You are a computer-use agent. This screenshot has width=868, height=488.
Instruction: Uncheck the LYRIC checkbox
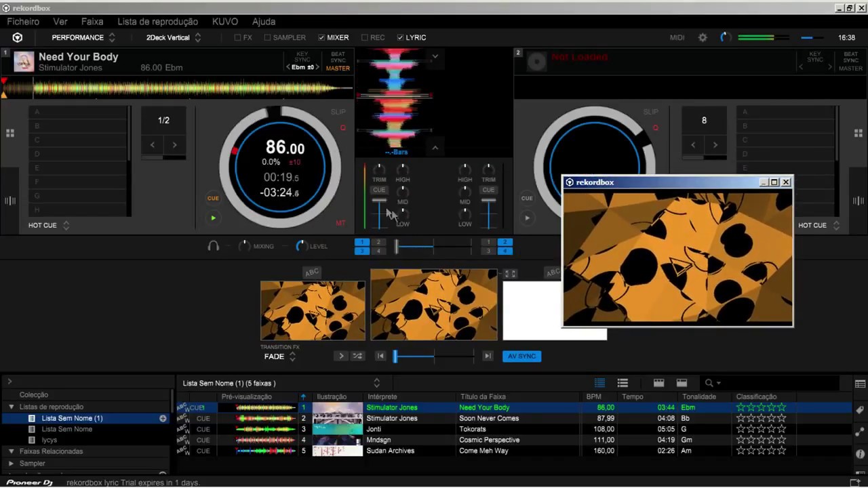click(x=400, y=38)
